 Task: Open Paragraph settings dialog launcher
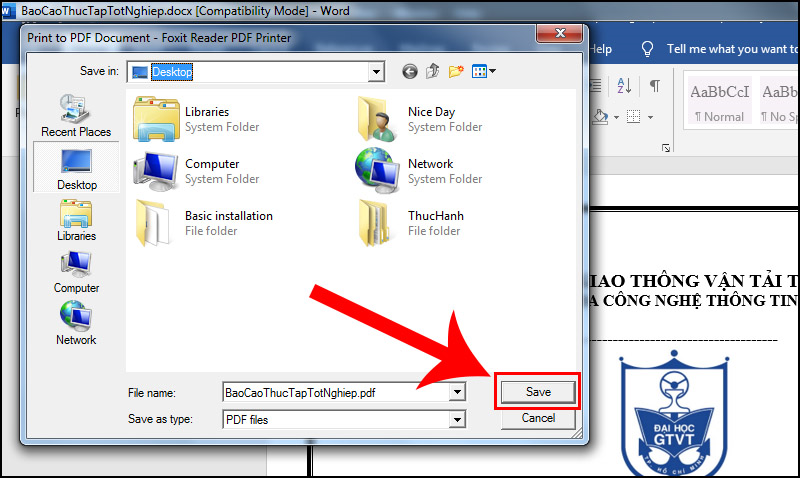pos(666,148)
